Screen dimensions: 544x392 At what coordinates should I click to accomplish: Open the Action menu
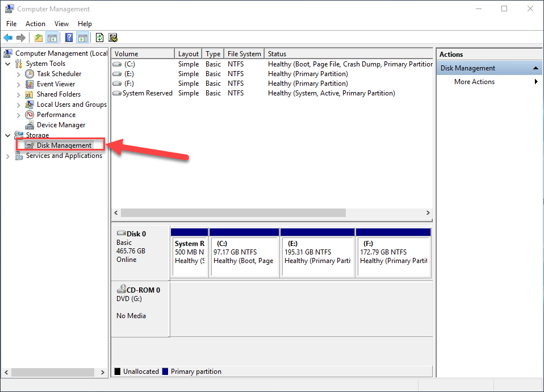pos(35,24)
